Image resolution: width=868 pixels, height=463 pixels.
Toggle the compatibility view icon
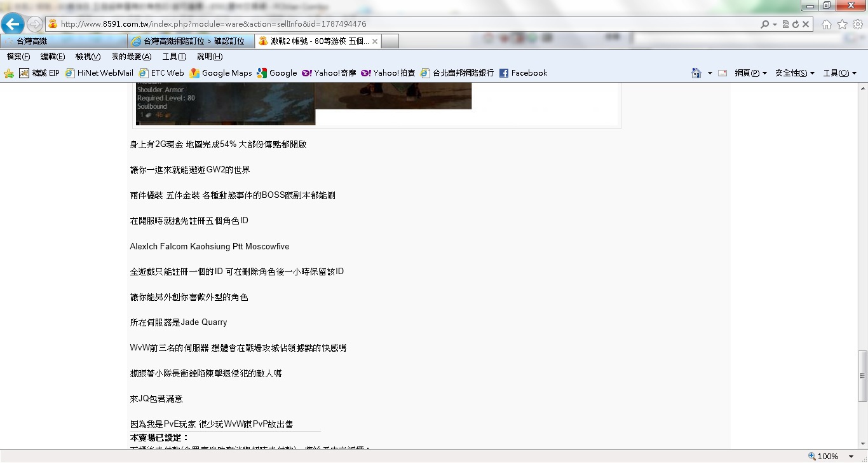(x=786, y=24)
